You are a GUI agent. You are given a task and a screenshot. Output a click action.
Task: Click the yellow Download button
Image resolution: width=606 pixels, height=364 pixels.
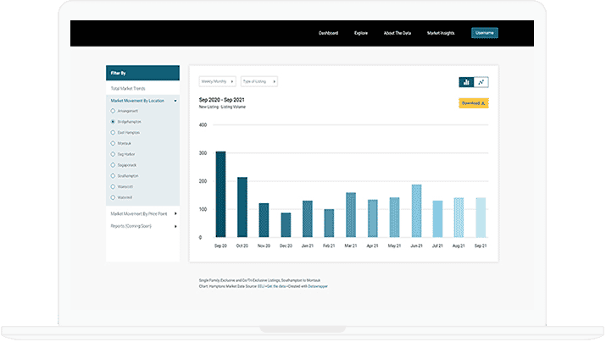click(474, 103)
